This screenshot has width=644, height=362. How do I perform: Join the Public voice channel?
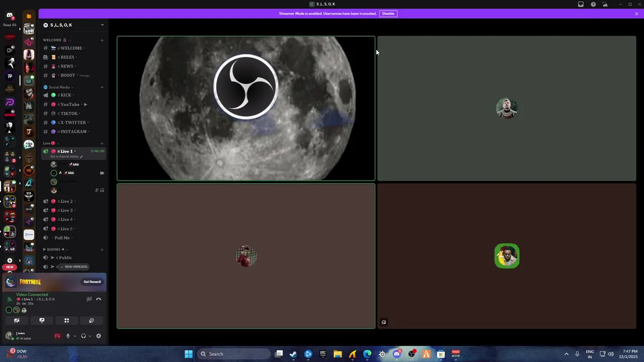click(x=74, y=257)
